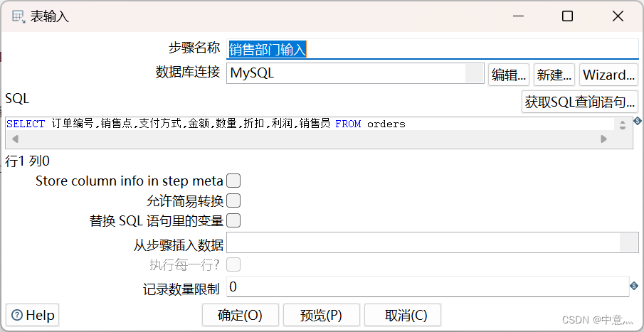Click the table input icon in title bar
This screenshot has width=644, height=332.
19,16
